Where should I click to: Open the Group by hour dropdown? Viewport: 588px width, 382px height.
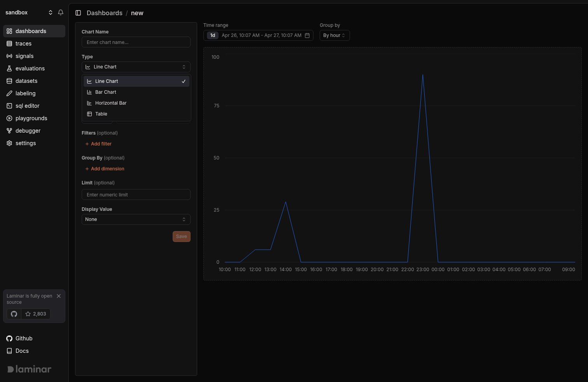[334, 35]
